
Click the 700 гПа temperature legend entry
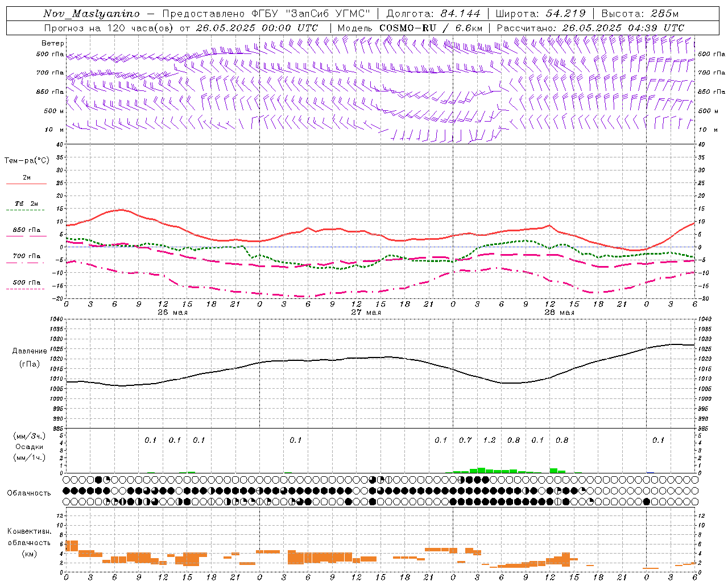click(x=27, y=256)
